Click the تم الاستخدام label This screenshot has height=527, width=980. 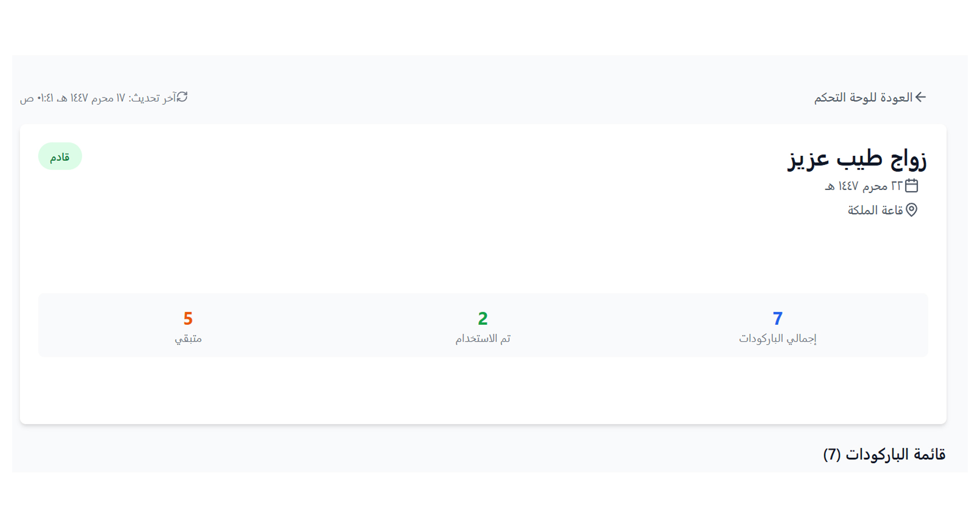(x=483, y=339)
